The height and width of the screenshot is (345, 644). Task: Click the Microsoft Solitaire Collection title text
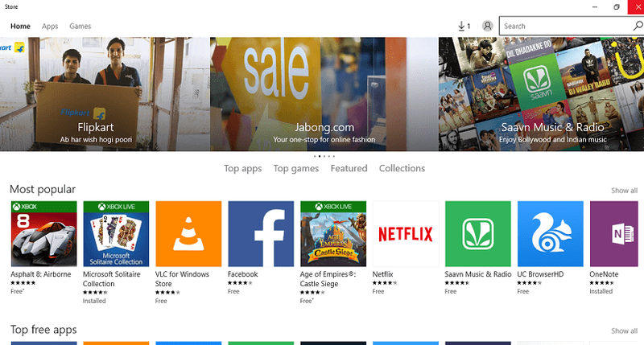(111, 279)
